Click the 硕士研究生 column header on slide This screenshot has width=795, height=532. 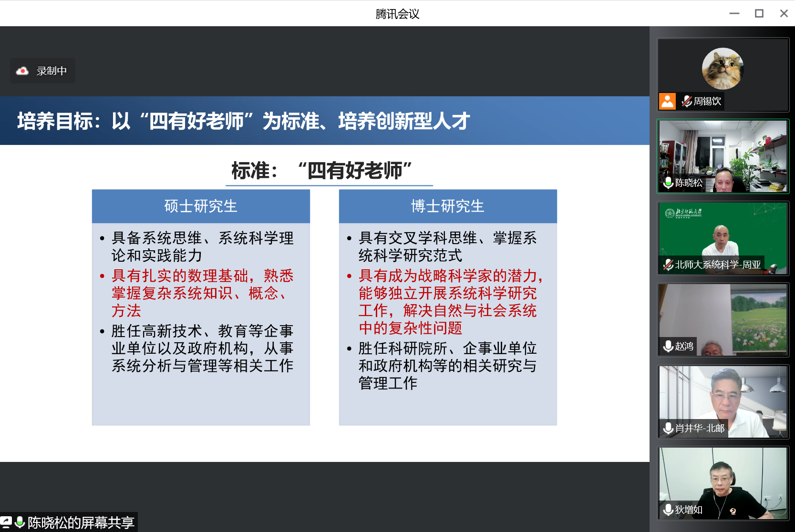coord(201,206)
